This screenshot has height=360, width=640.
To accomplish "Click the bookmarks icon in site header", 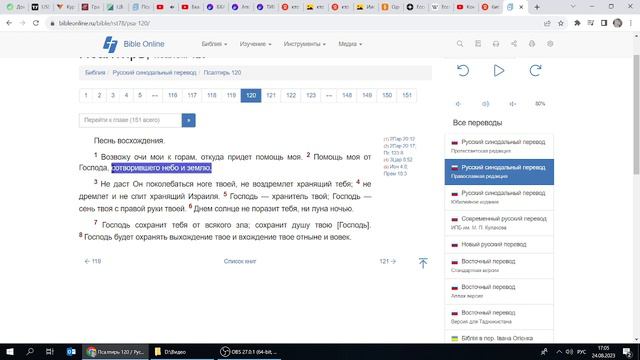I will point(478,44).
